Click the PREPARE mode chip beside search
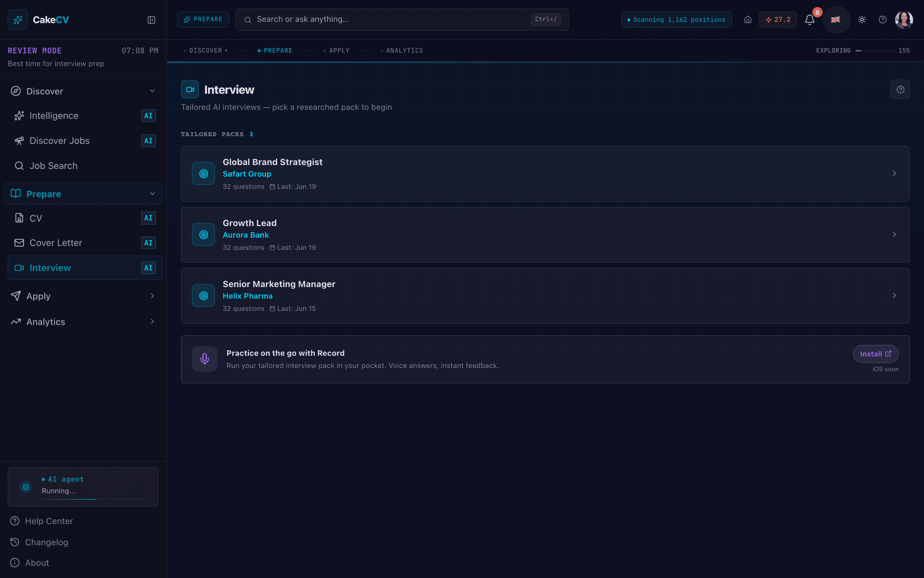 [203, 20]
